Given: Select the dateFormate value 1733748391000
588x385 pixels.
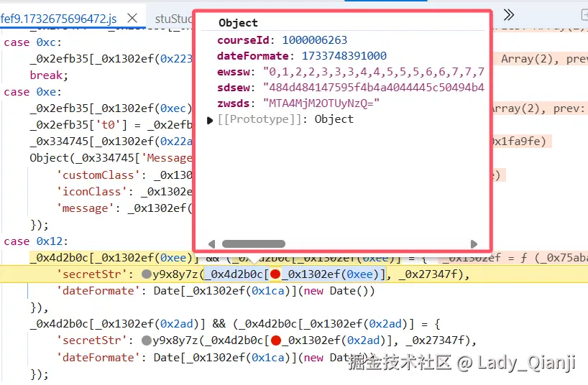Looking at the screenshot, I should [x=344, y=56].
